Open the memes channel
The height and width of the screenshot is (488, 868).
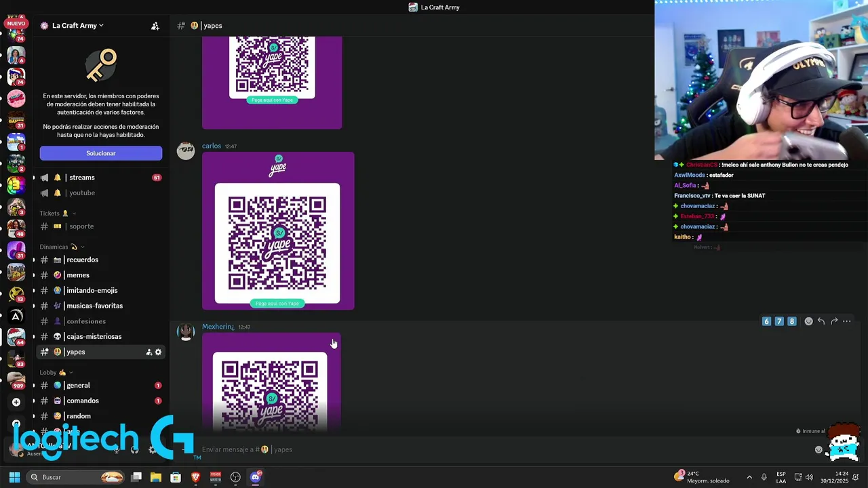(100, 275)
